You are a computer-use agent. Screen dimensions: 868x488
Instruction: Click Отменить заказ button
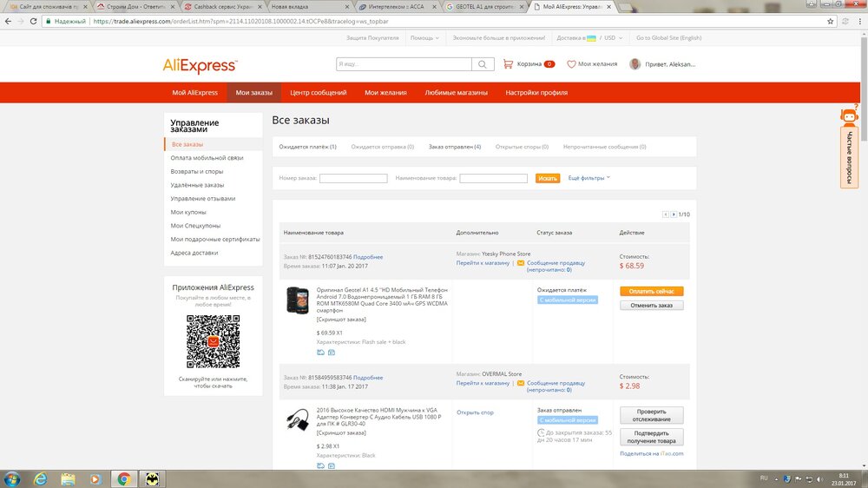pos(652,305)
